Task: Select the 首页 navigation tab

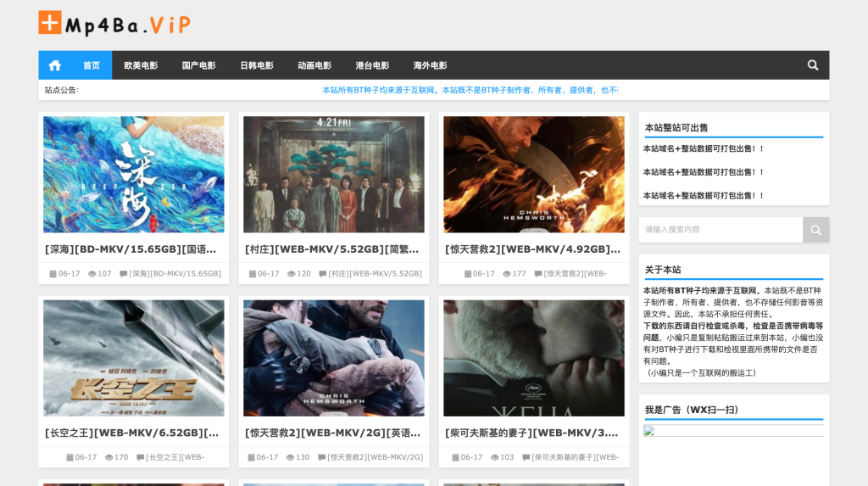Action: (x=92, y=65)
